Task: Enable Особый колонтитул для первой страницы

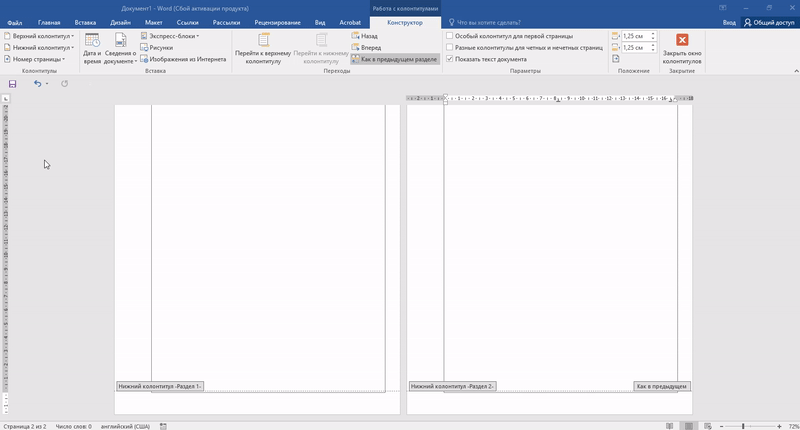Action: [x=449, y=35]
